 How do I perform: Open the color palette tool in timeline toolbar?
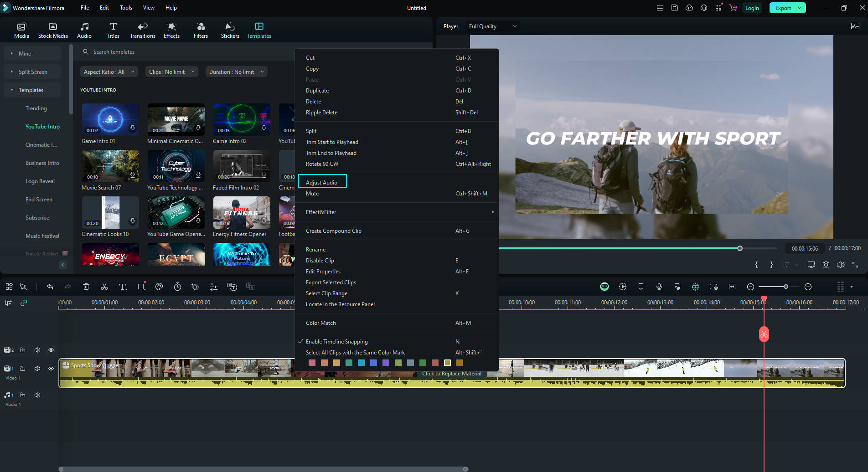[159, 287]
